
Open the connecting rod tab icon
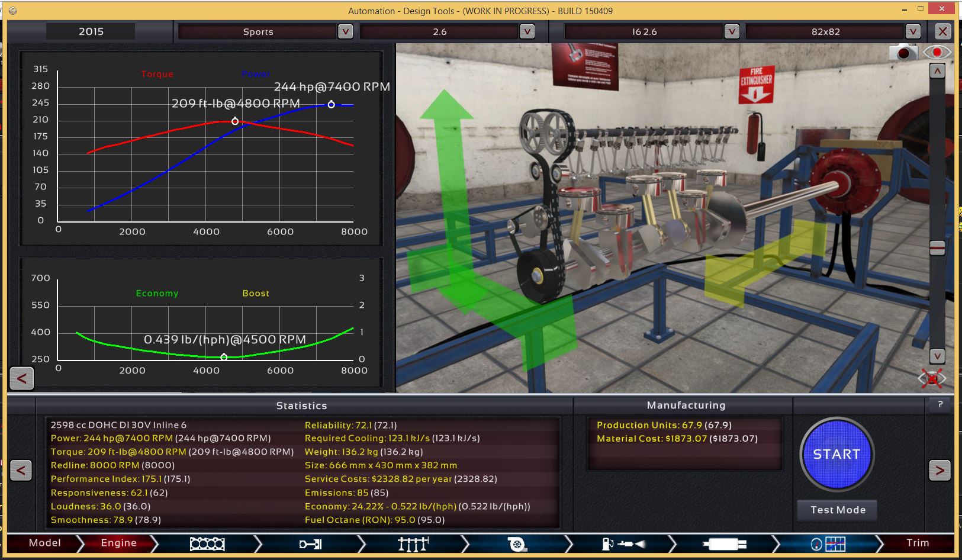(x=310, y=543)
